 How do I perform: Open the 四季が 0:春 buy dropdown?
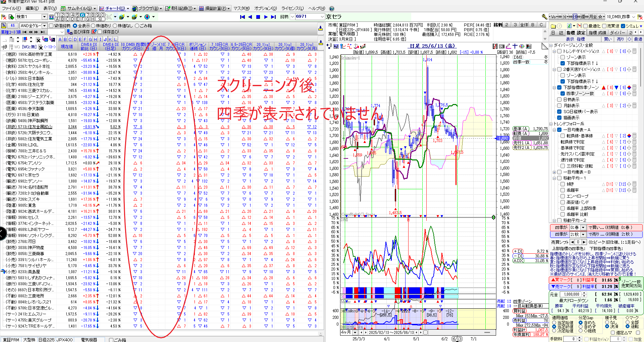click(583, 228)
